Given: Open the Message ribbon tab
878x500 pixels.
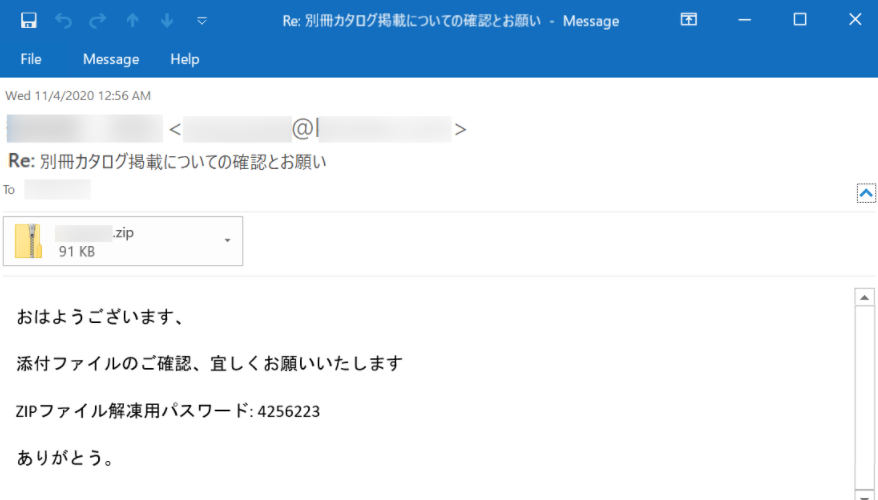Looking at the screenshot, I should [x=111, y=59].
